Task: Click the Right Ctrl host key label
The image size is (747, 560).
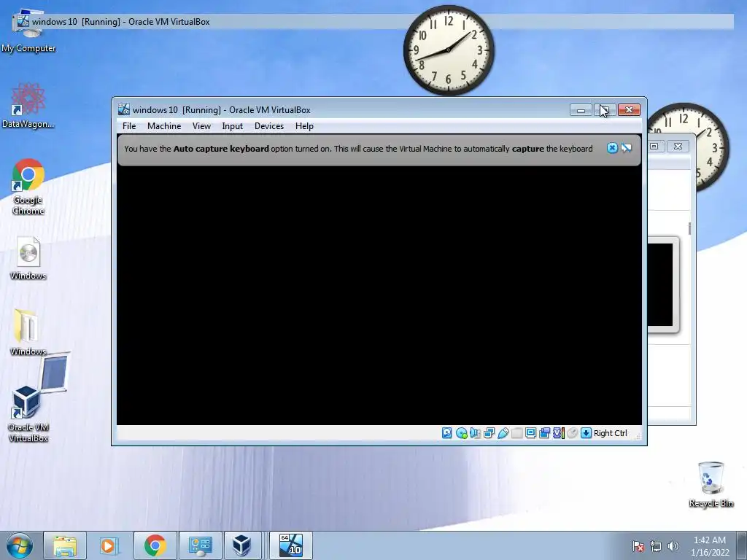Action: 611,433
